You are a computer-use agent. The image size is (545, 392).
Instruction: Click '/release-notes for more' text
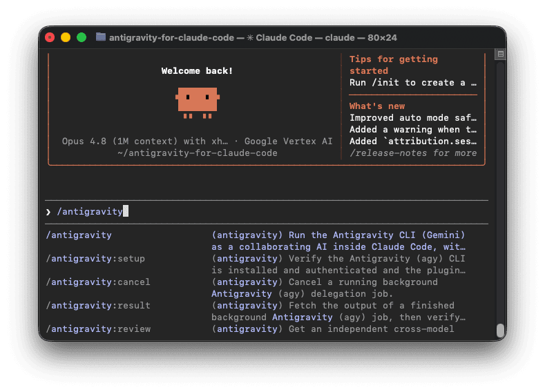pyautogui.click(x=413, y=153)
